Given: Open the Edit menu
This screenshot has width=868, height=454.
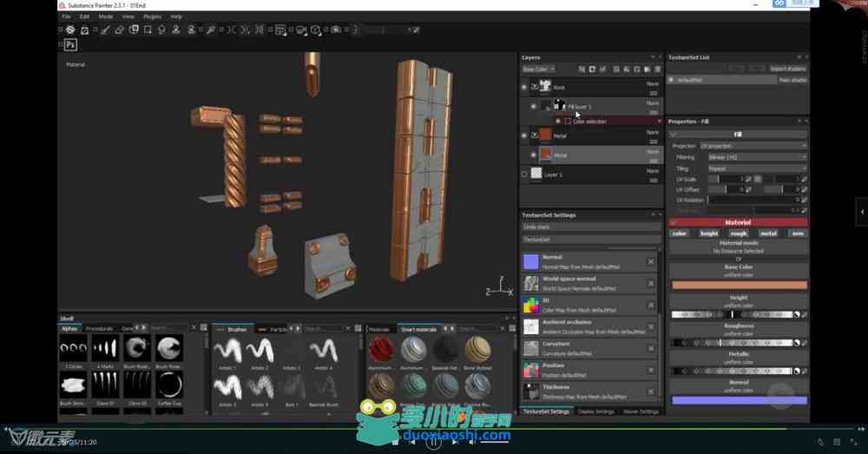Looking at the screenshot, I should click(84, 16).
